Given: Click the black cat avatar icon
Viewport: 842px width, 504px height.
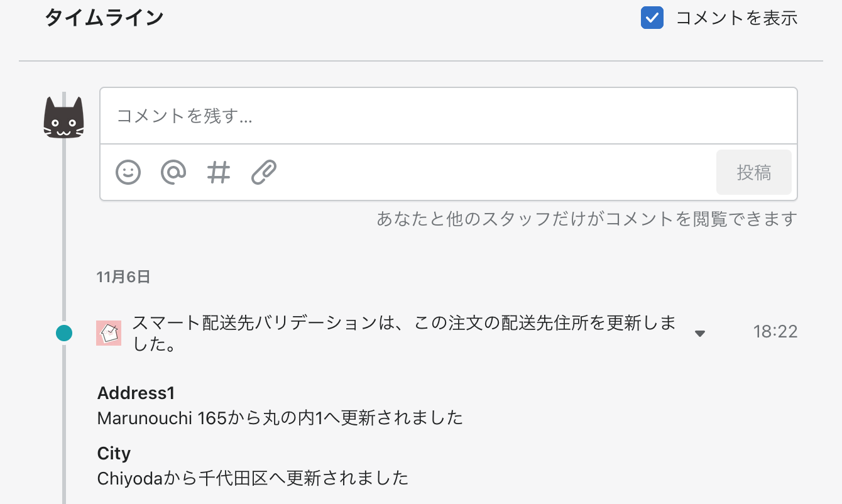Looking at the screenshot, I should click(x=63, y=118).
